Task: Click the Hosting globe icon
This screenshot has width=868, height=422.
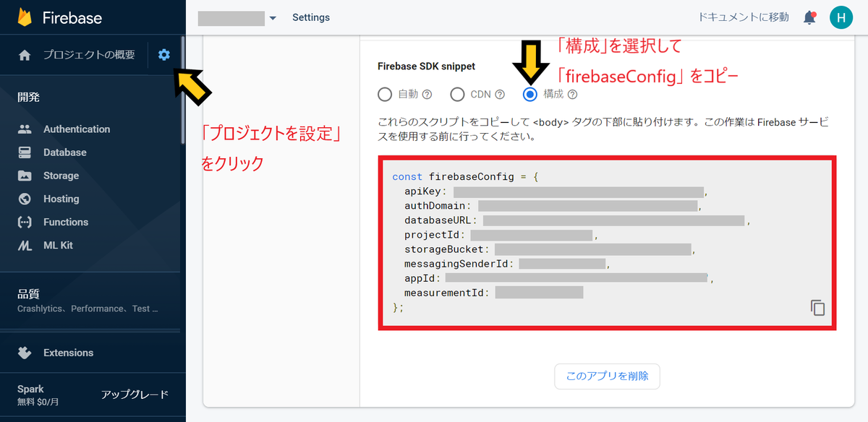Action: pyautogui.click(x=25, y=199)
